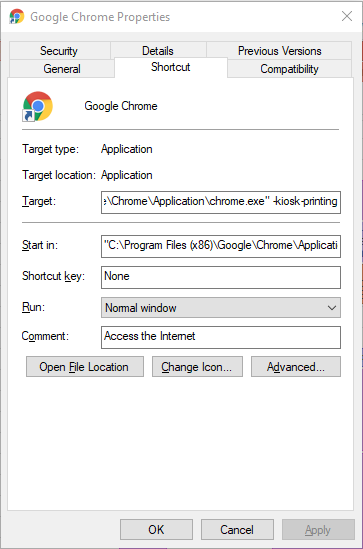Click the Chrome icon in the title bar

[17, 16]
